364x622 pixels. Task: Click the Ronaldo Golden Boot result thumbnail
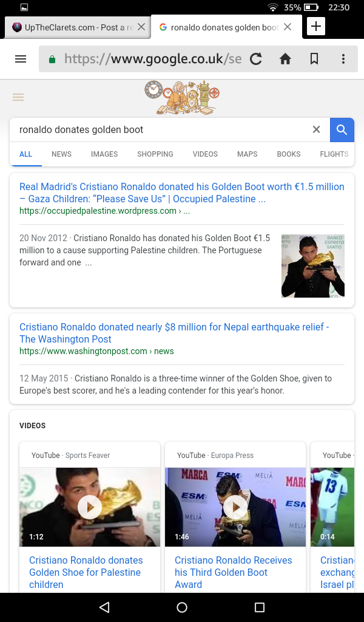[x=312, y=266]
